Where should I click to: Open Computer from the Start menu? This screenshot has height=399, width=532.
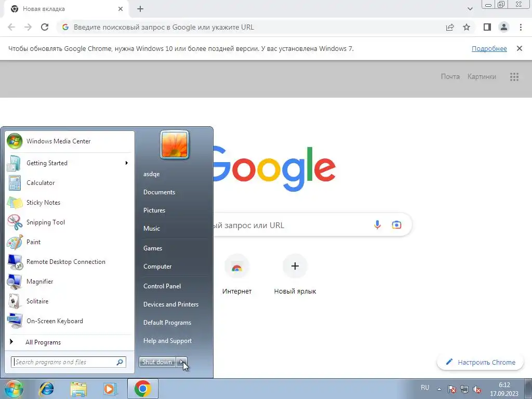coord(175,267)
